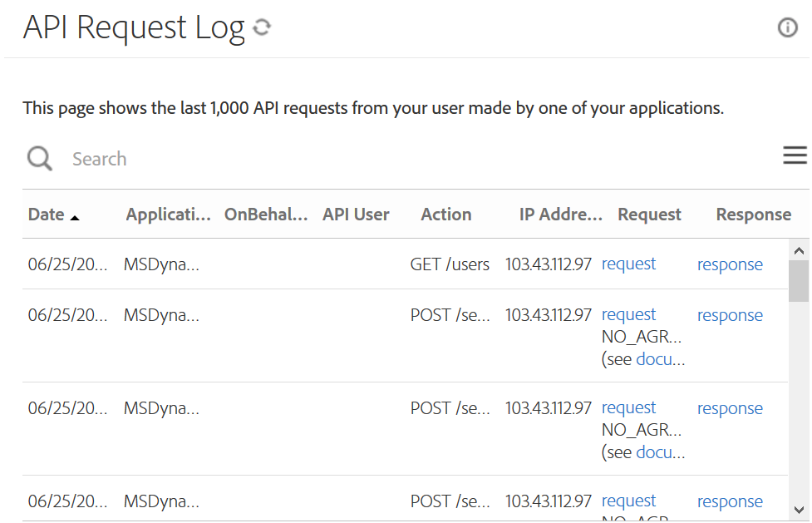Select date cell in fourth row
This screenshot has height=523, width=812.
(x=68, y=501)
